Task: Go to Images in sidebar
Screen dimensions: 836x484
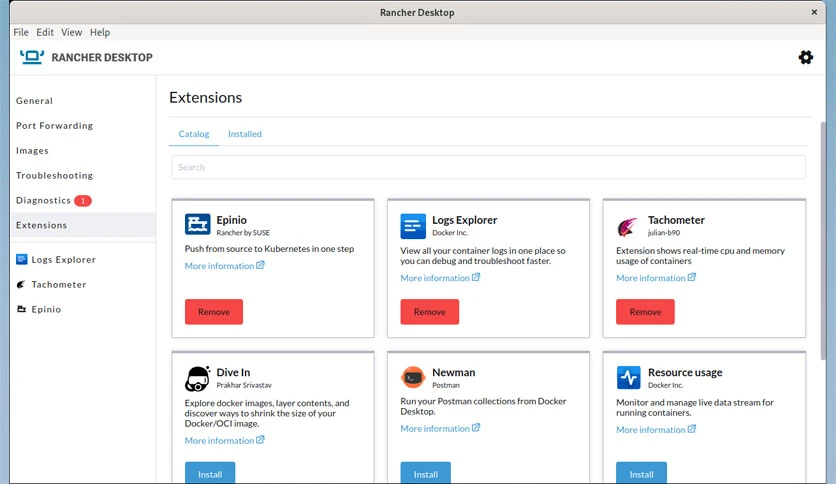Action: (32, 151)
